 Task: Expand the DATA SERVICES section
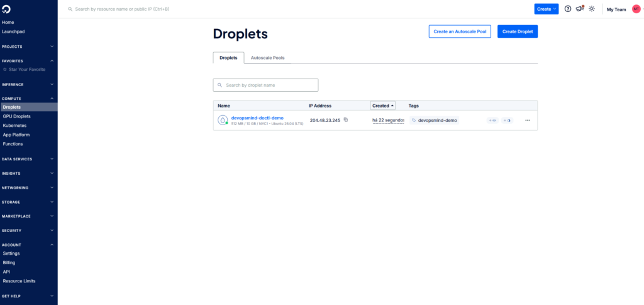tap(29, 159)
